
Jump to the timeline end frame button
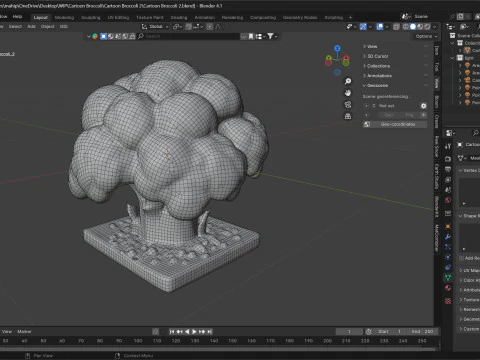coord(209,331)
